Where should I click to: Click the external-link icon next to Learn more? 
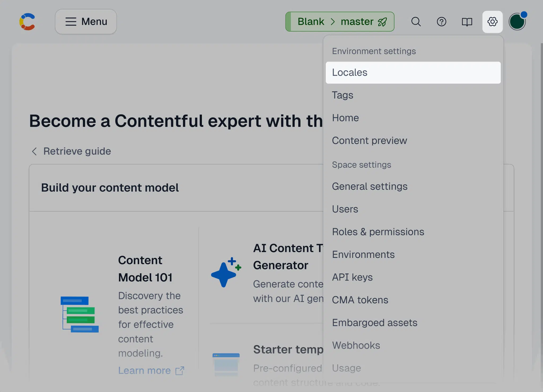click(x=180, y=371)
